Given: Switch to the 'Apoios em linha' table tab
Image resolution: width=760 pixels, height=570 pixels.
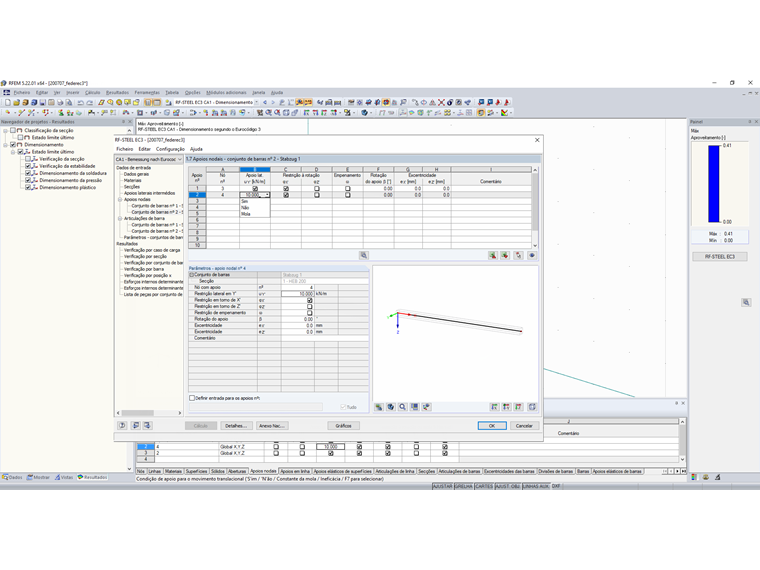Looking at the screenshot, I should point(295,471).
